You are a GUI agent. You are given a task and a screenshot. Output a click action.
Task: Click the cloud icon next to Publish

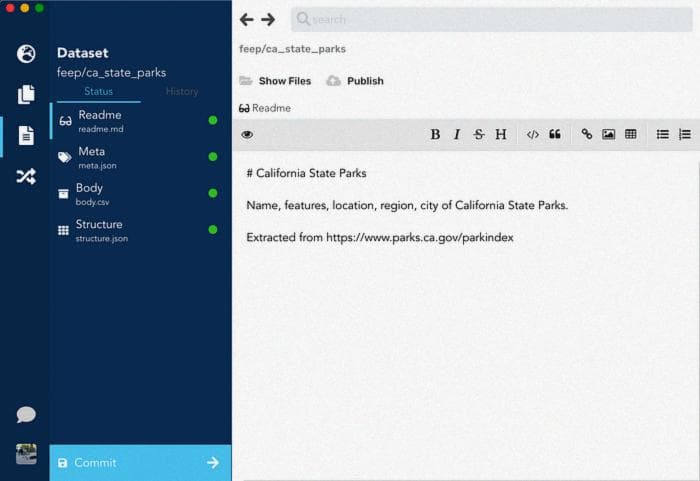click(333, 81)
